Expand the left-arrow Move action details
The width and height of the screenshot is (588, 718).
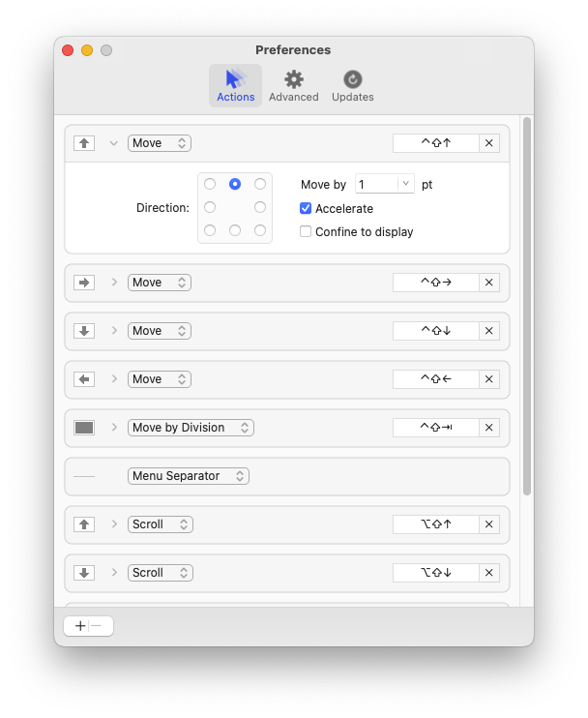pos(114,379)
